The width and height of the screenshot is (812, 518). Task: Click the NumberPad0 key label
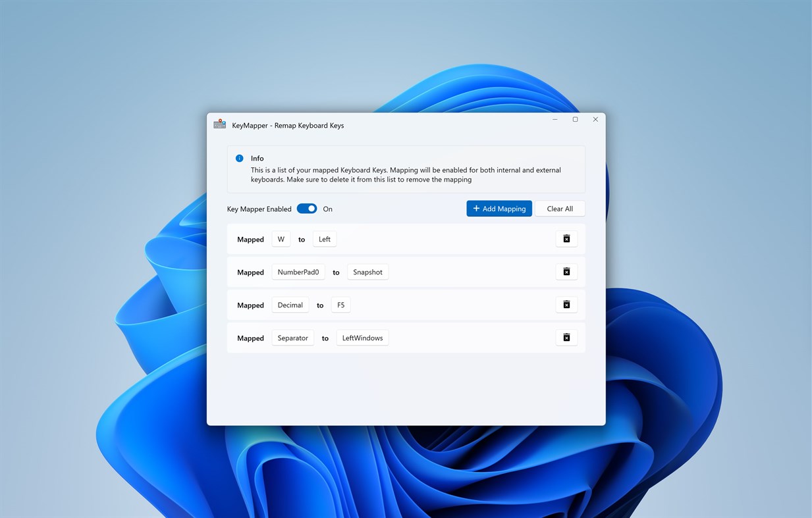click(298, 271)
